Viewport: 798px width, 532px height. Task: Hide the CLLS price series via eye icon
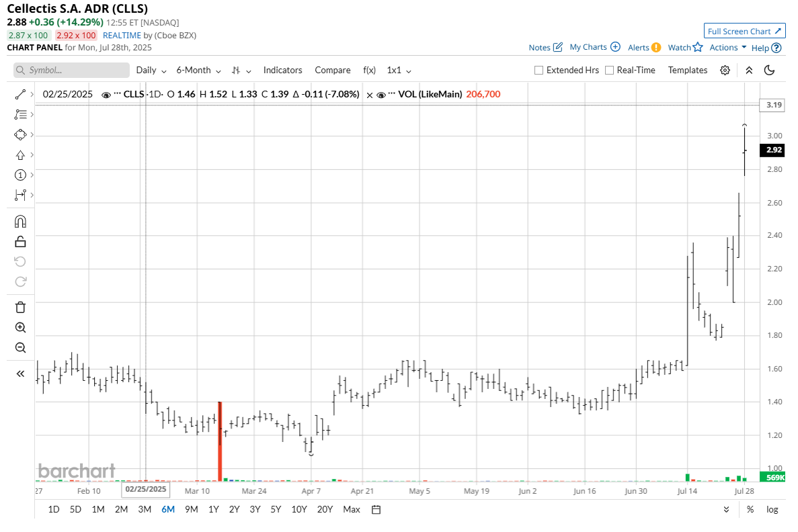coord(106,95)
